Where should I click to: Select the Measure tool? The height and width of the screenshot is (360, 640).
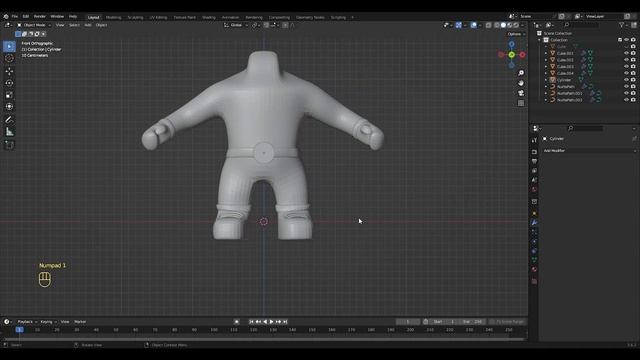(9, 132)
